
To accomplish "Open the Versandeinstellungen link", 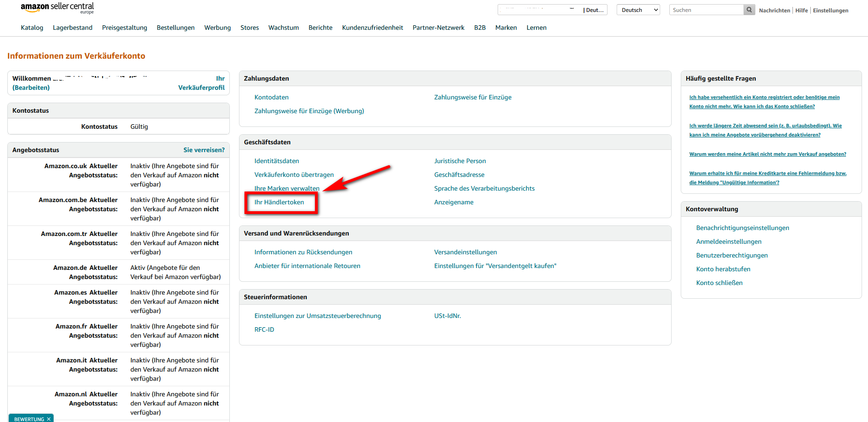I will [466, 252].
